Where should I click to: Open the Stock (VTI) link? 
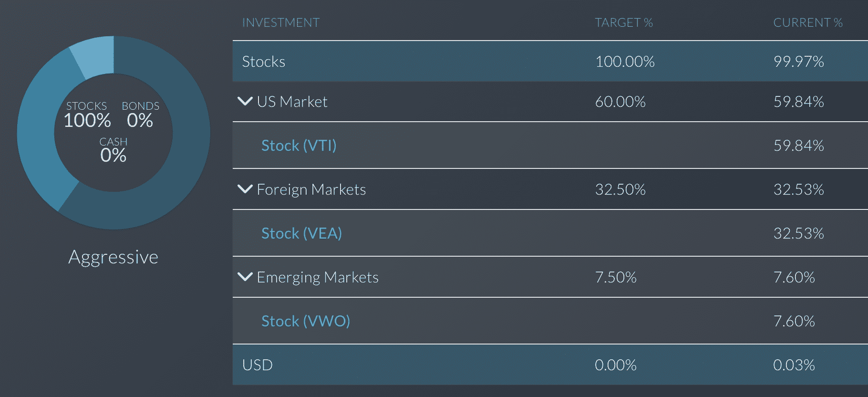(299, 146)
